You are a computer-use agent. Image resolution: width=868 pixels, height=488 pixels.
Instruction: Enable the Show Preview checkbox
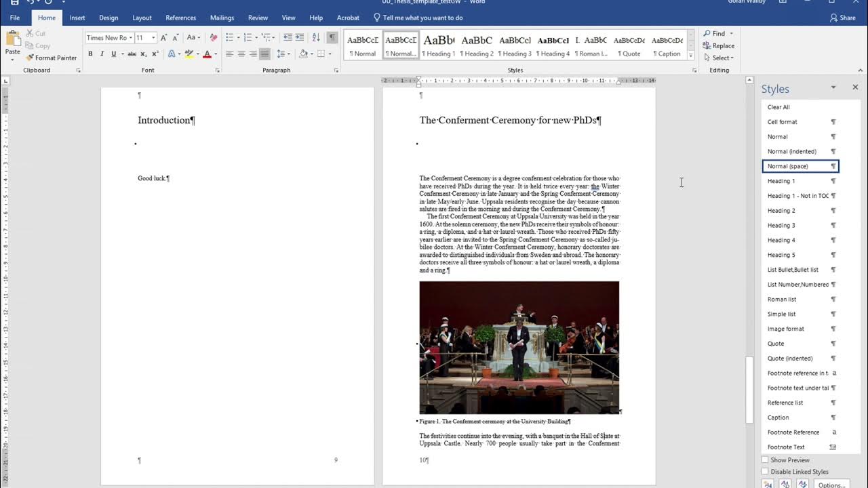coord(766,460)
